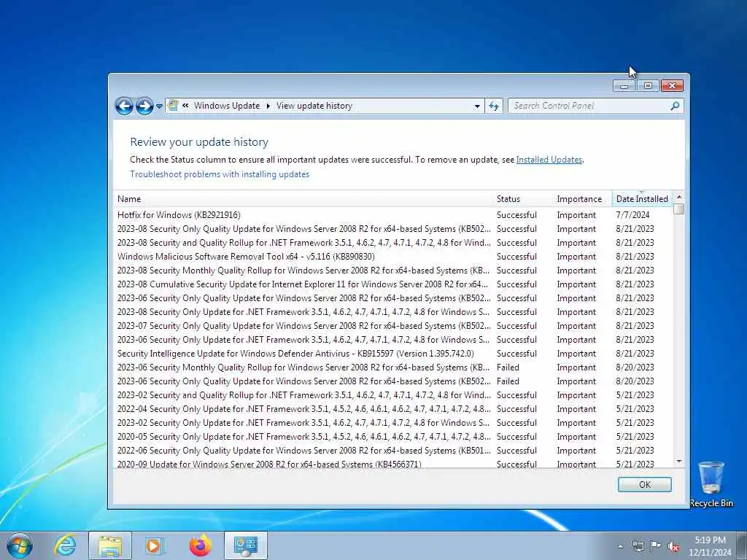Image resolution: width=747 pixels, height=560 pixels.
Task: Select 2020-05 Security Only Update for .NET row
Action: point(393,437)
